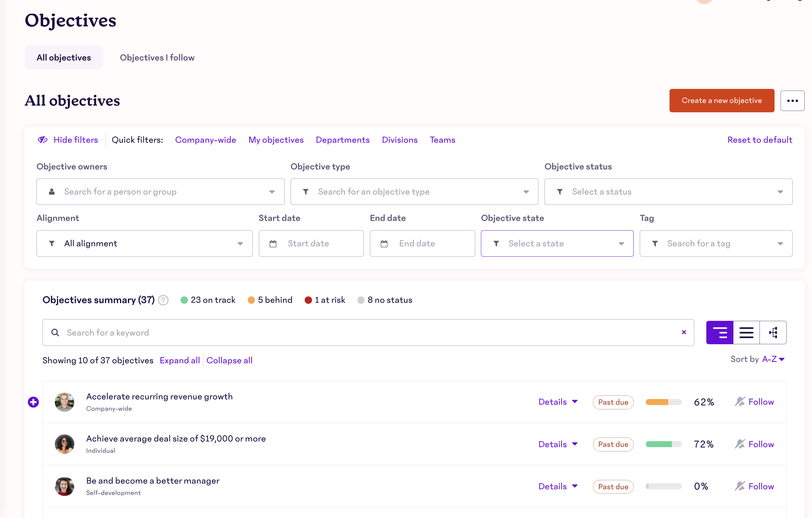Select the nested hierarchy view icon
This screenshot has height=518, width=812.
coord(719,332)
